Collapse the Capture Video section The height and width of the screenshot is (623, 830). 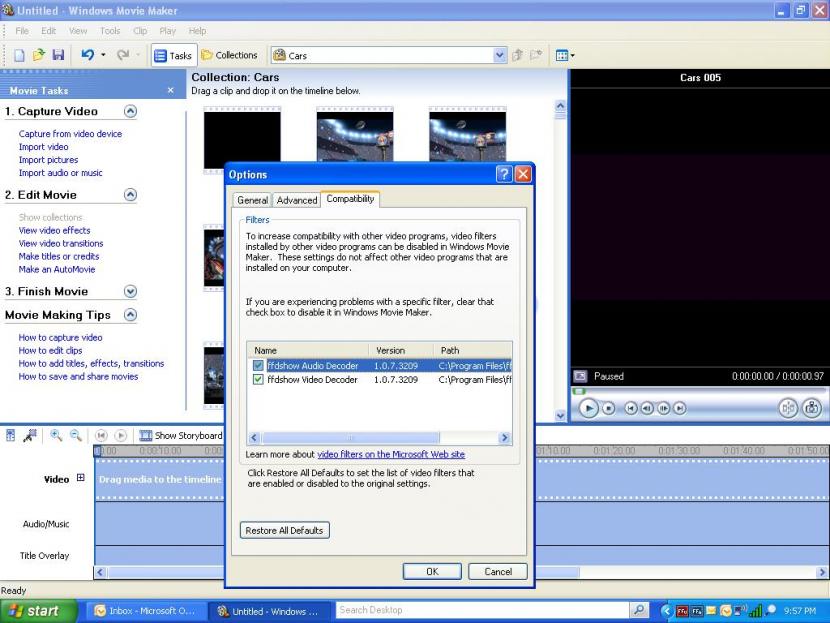coord(130,111)
